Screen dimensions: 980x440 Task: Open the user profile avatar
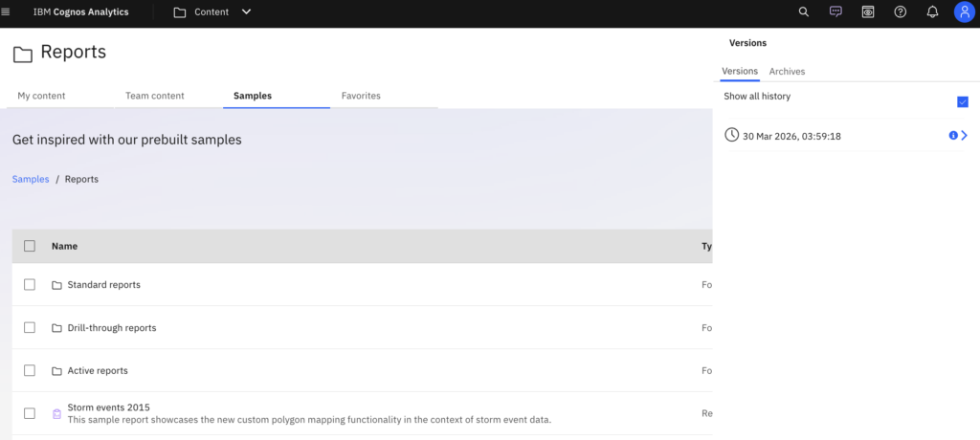964,12
